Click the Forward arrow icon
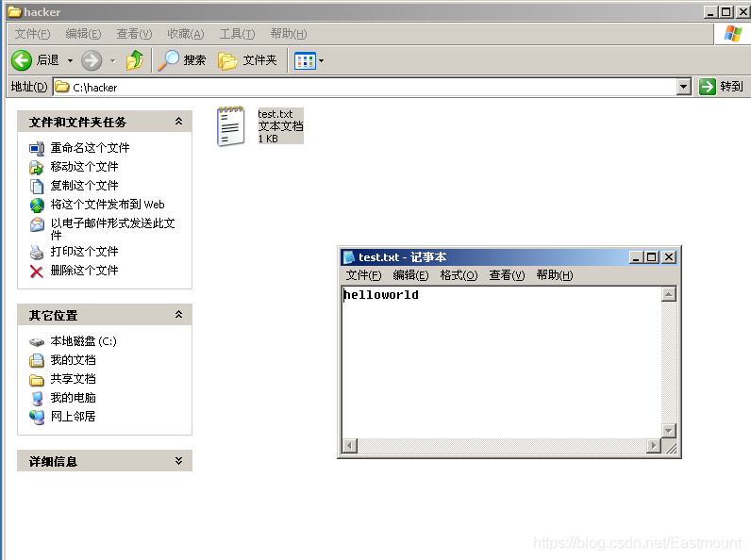Viewport: 751px width, 560px height. pyautogui.click(x=91, y=60)
